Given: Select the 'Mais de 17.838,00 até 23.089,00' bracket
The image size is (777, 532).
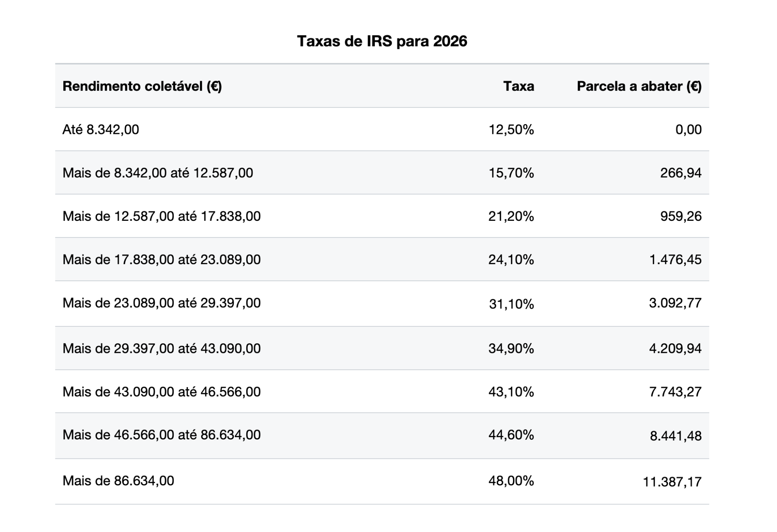Looking at the screenshot, I should pos(161,260).
